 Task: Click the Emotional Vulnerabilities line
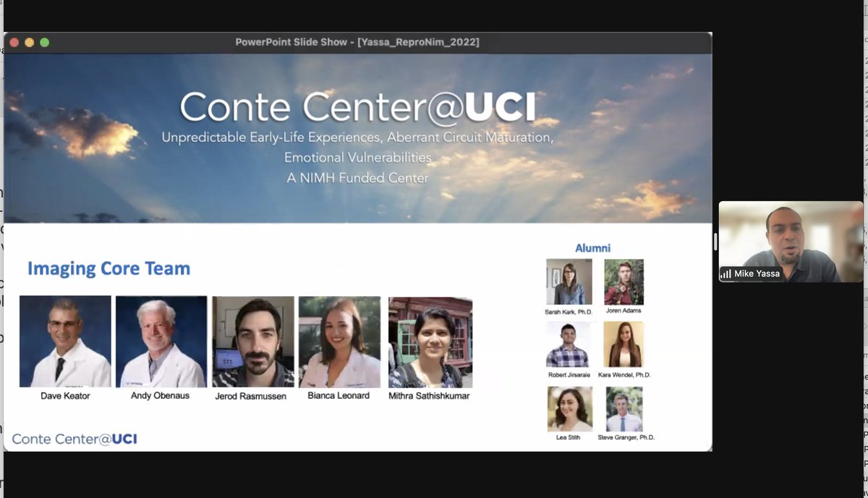357,157
